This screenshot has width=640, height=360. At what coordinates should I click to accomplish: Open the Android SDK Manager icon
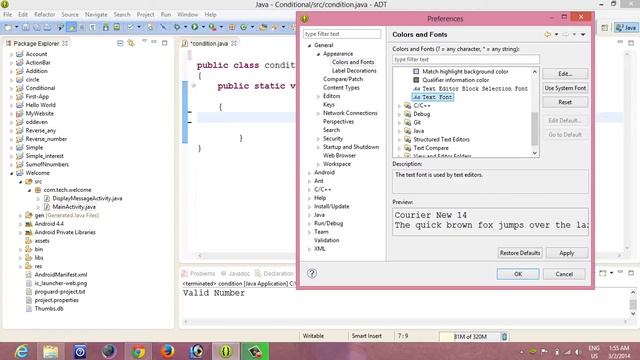(x=106, y=27)
